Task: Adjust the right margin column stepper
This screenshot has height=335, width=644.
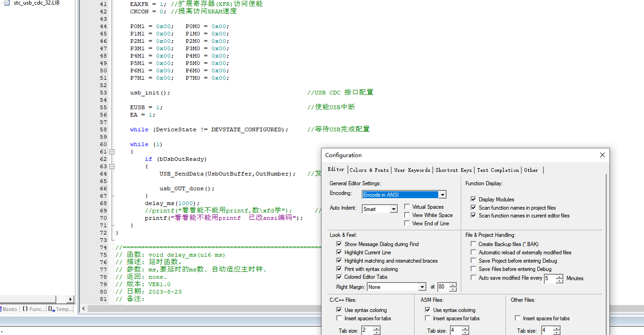Action: point(453,287)
